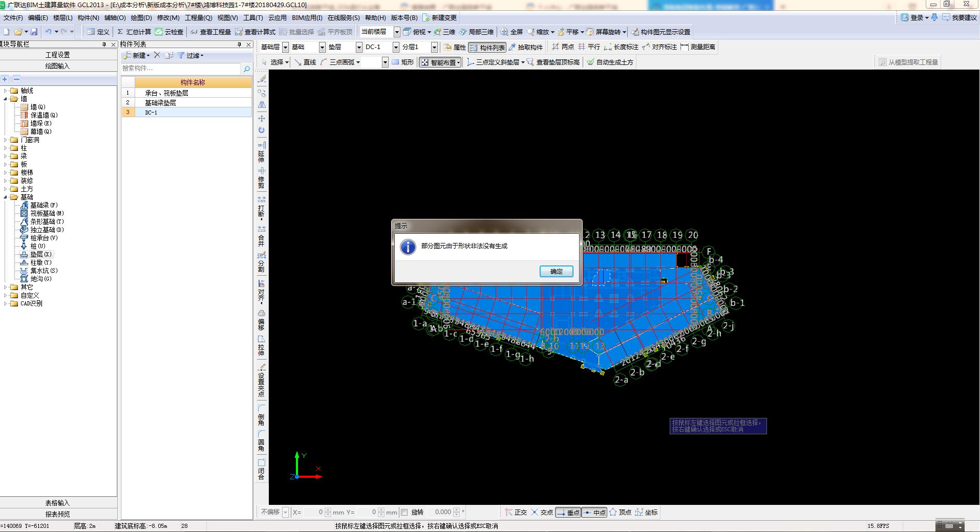This screenshot has height=532, width=980.
Task: Switch to 工程设置 section
Action: [x=58, y=55]
